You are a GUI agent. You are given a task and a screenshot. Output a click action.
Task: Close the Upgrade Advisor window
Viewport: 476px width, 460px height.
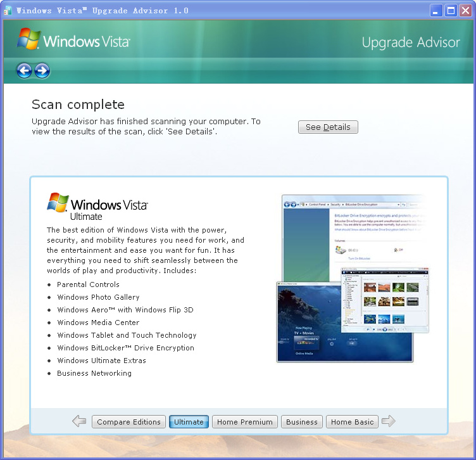click(x=465, y=11)
